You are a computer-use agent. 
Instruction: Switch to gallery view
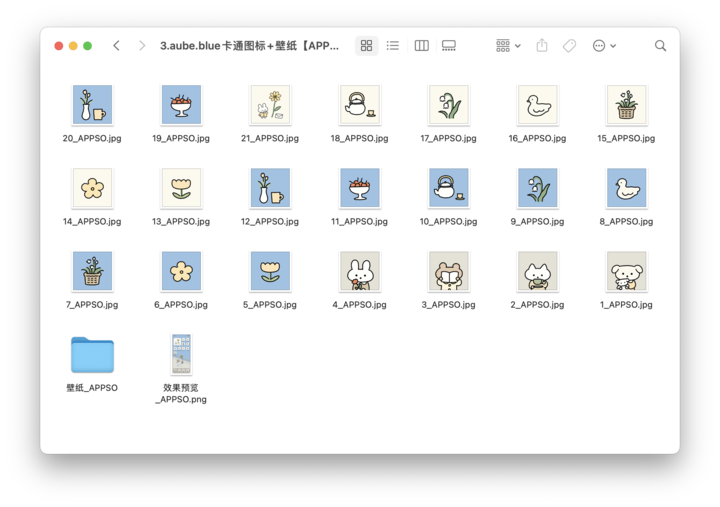coord(449,46)
